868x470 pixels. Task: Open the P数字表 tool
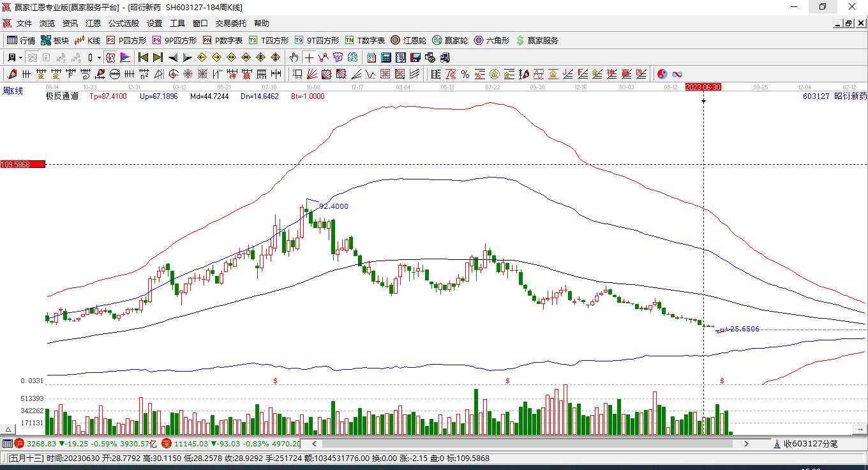click(223, 40)
